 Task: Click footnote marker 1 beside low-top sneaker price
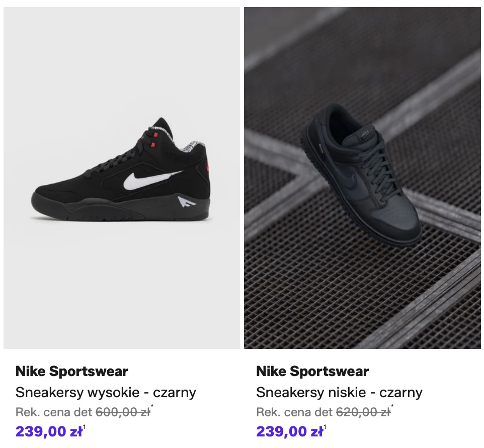[325, 427]
